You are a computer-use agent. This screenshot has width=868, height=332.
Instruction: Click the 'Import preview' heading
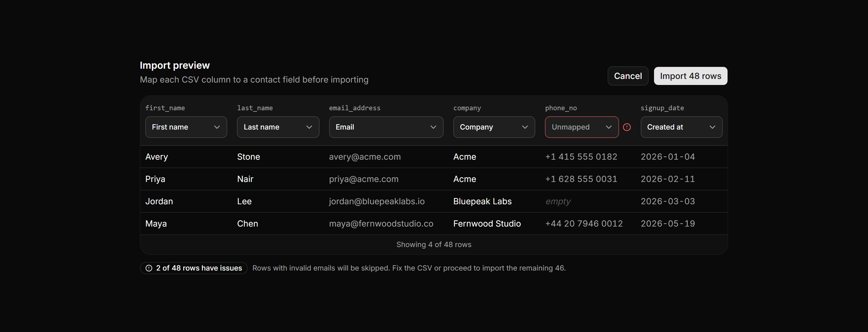[x=175, y=65]
